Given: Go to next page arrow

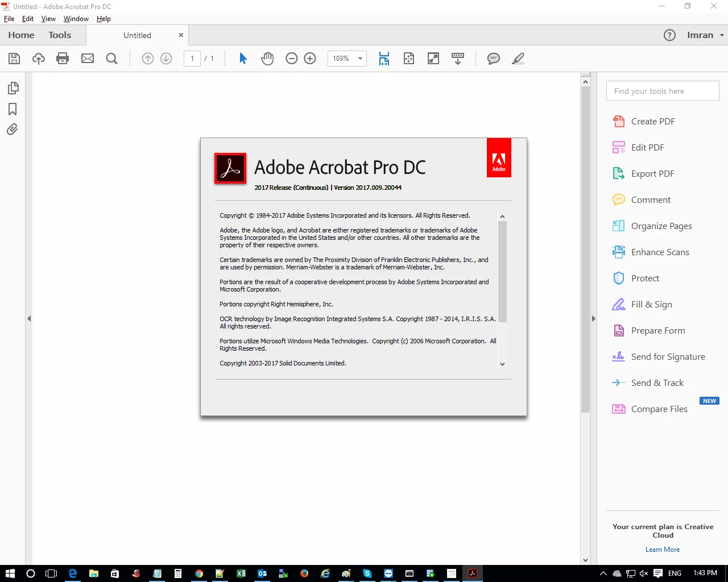Looking at the screenshot, I should click(166, 59).
